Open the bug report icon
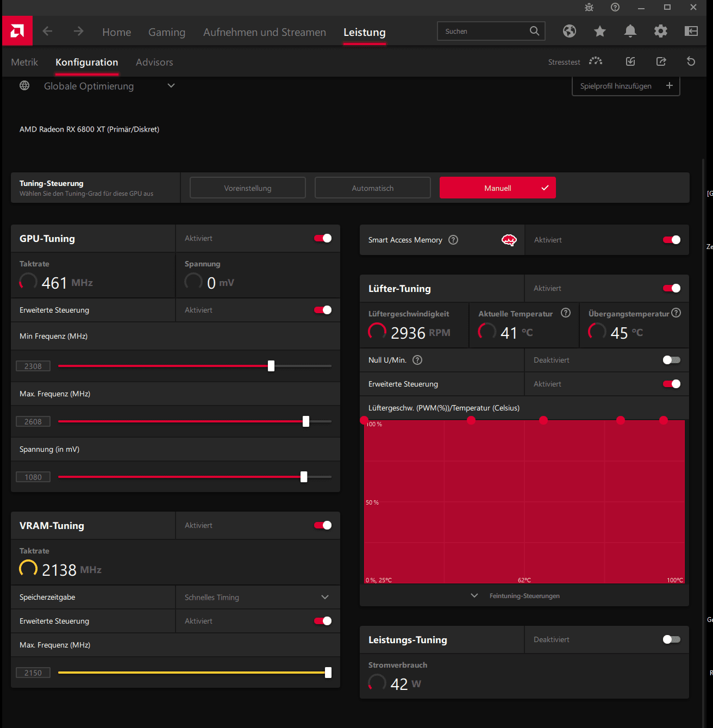Image resolution: width=713 pixels, height=728 pixels. point(589,7)
